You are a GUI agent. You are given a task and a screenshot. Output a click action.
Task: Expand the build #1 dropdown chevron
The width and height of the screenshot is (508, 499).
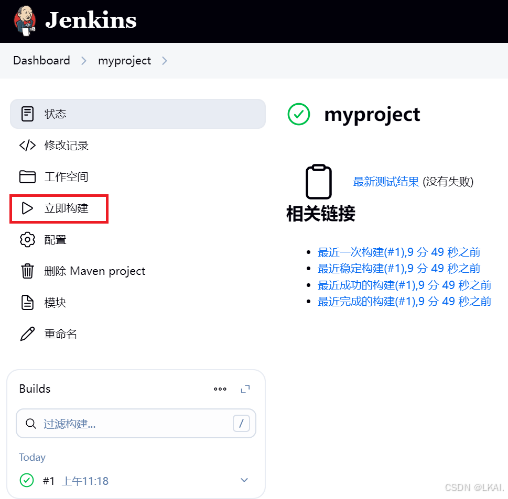pos(244,480)
